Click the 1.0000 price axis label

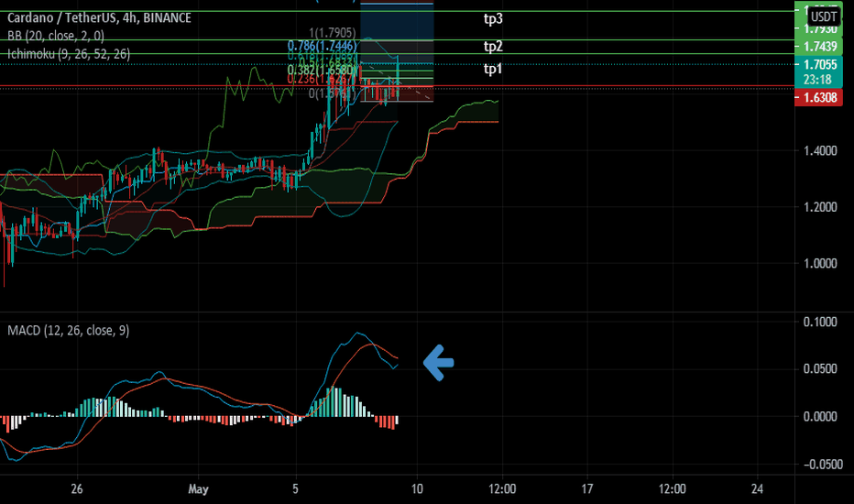[820, 264]
